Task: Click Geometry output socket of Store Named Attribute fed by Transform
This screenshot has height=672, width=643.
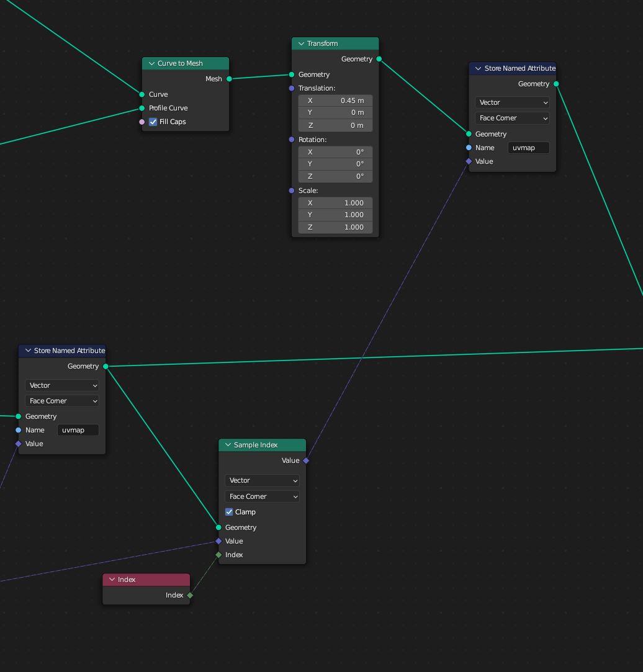Action: point(556,84)
